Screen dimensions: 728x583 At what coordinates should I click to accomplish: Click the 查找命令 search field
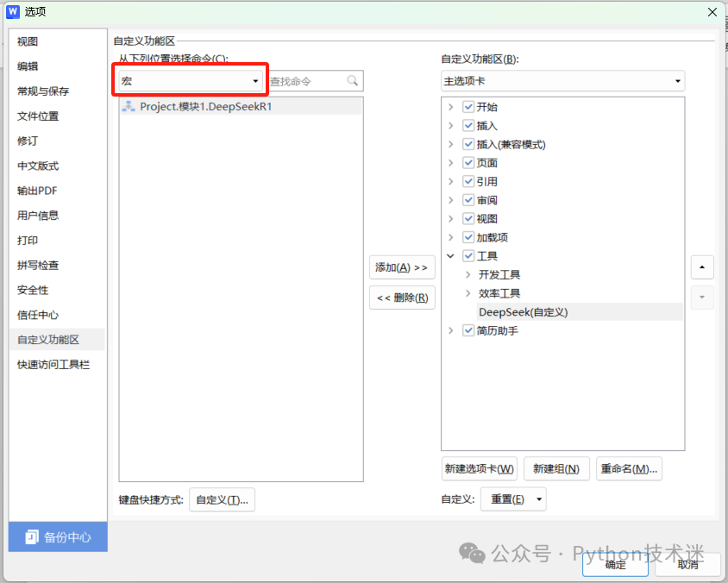316,81
